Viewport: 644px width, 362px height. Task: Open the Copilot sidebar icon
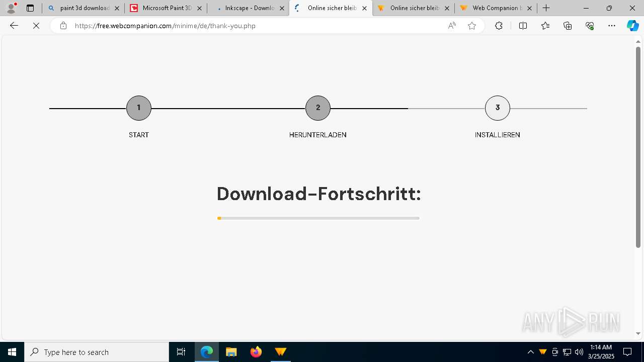point(632,26)
